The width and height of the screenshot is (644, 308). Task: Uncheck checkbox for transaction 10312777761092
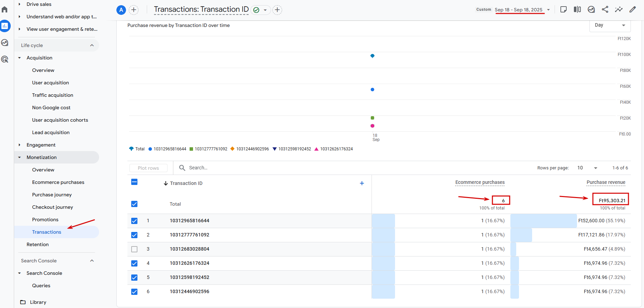[x=134, y=235]
